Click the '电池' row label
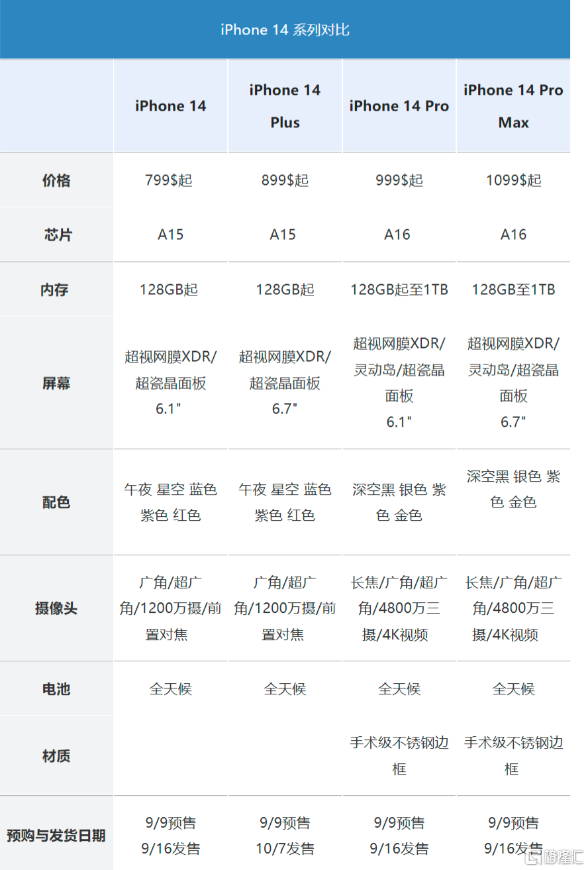588x870 pixels. point(56,689)
